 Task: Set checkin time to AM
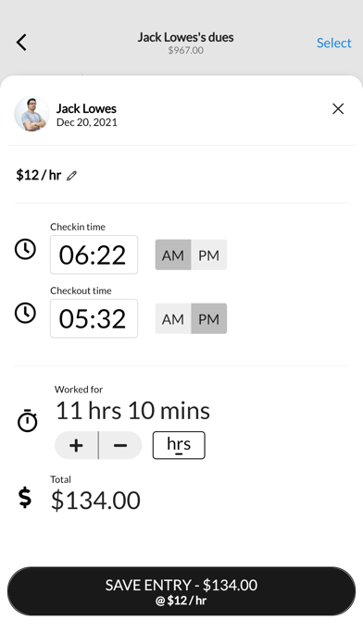coord(173,255)
